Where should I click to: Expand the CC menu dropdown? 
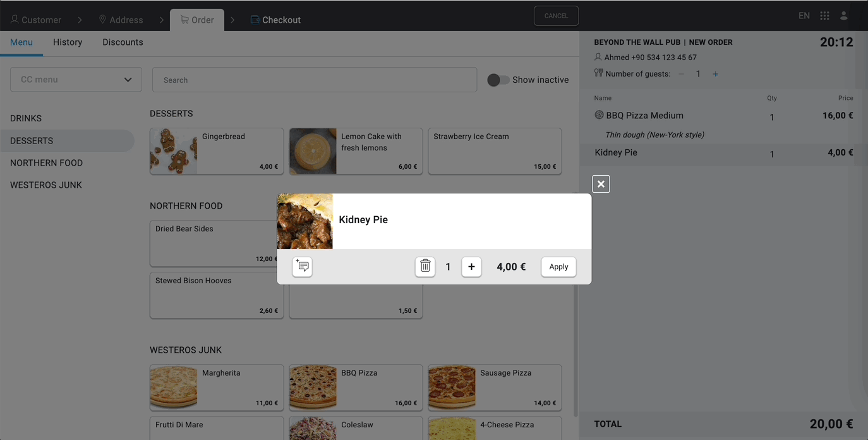(76, 80)
